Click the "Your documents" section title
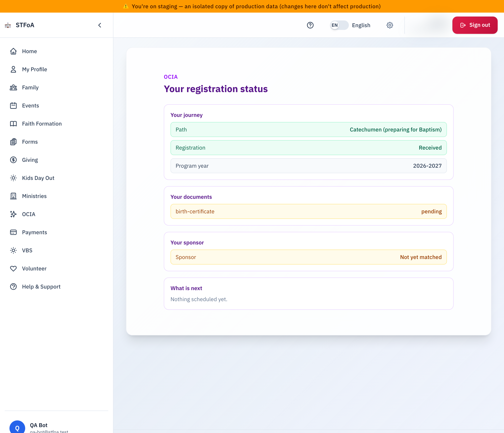The image size is (504, 433). click(x=191, y=197)
